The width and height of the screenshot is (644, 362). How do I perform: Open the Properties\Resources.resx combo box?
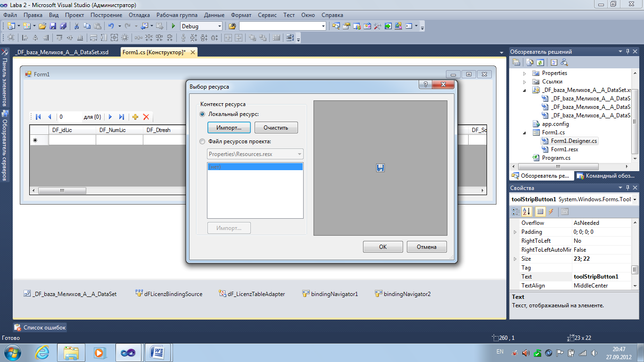pos(255,154)
